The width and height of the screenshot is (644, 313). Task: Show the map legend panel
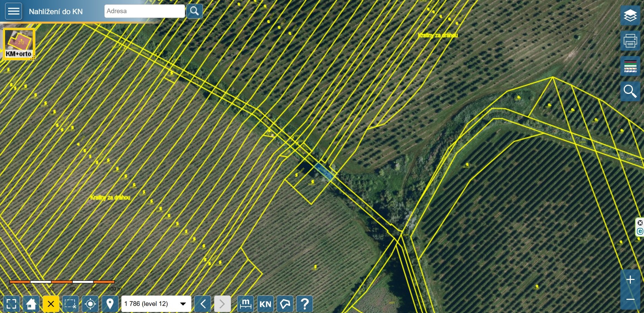pyautogui.click(x=630, y=66)
